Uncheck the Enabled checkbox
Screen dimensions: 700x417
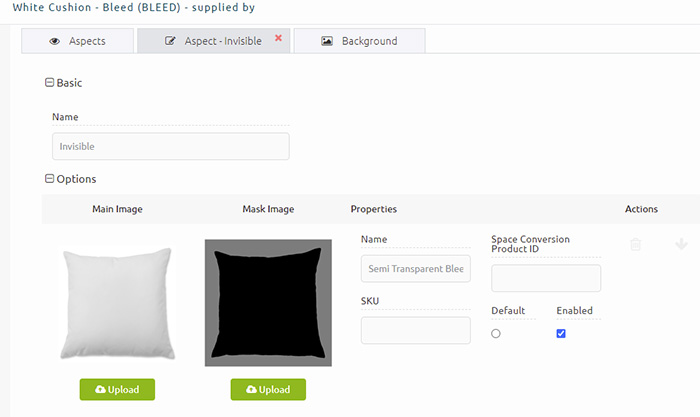click(561, 334)
